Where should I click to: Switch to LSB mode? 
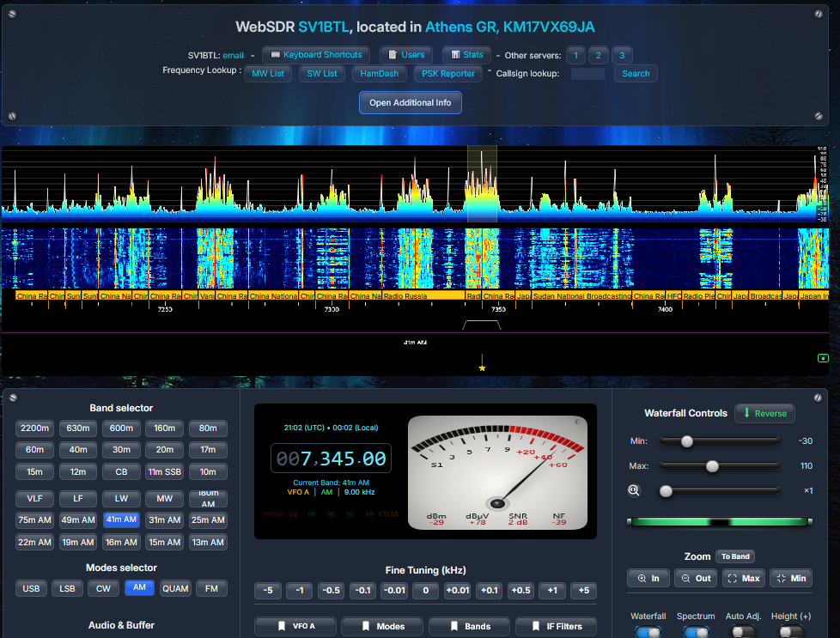tap(67, 588)
